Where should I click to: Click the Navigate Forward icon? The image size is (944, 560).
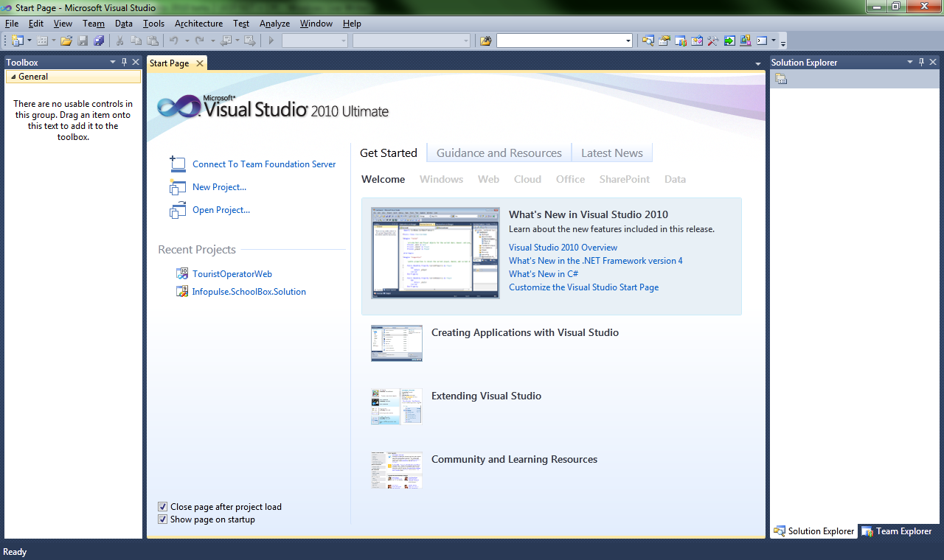tap(250, 41)
